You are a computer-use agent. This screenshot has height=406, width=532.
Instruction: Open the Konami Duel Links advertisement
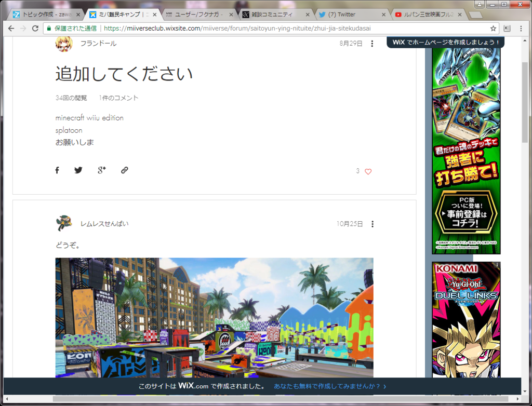(466, 319)
